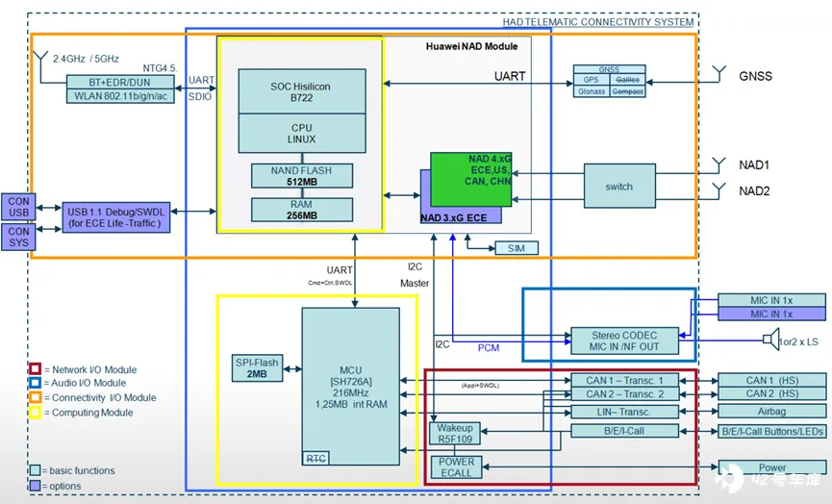This screenshot has height=504, width=832.
Task: Select the RAM 256MB block
Action: 302,210
